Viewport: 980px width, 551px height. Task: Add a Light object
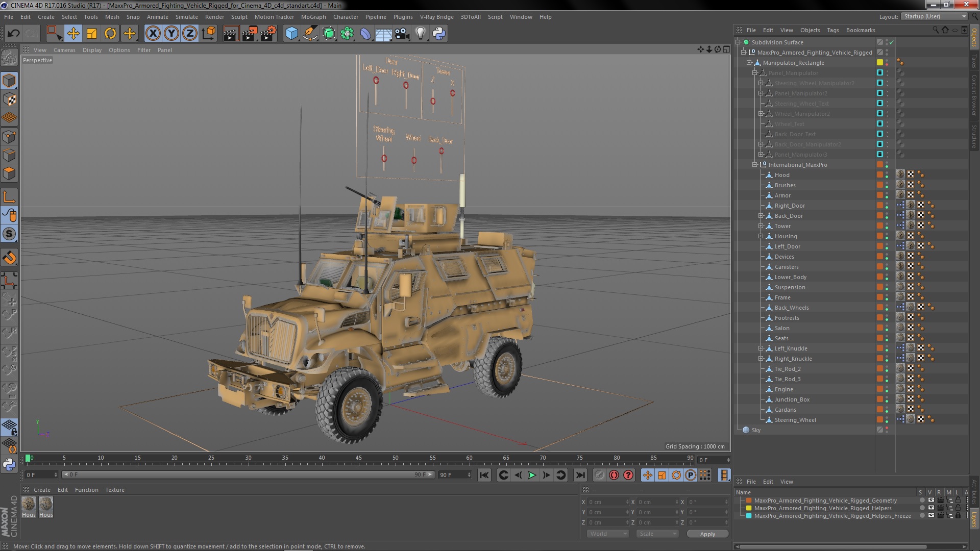[421, 34]
